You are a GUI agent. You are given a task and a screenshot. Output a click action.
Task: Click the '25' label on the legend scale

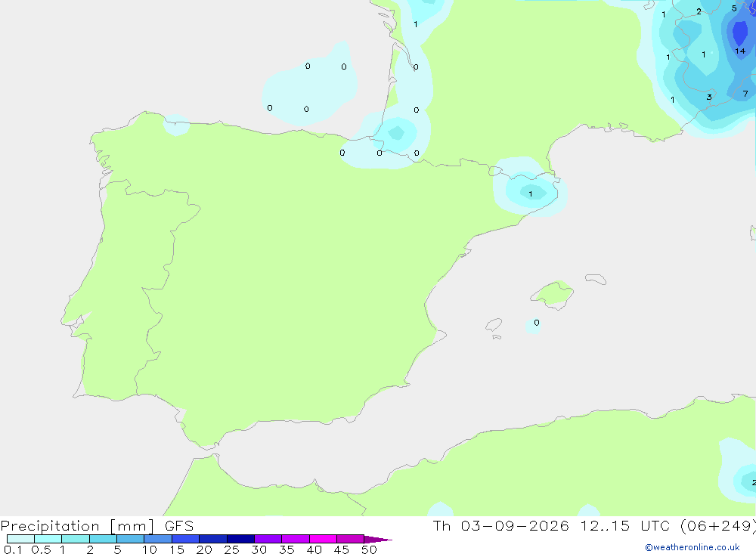pos(231,549)
